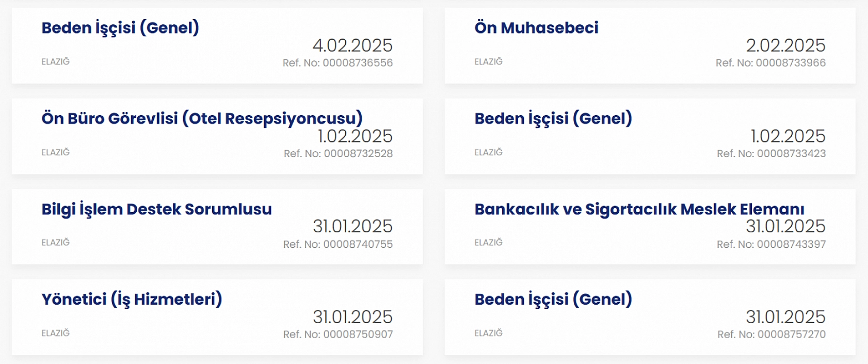Select Bankacılık ve Sigortacılık Meslek Elemanı title
The width and height of the screenshot is (868, 364).
[x=639, y=209]
